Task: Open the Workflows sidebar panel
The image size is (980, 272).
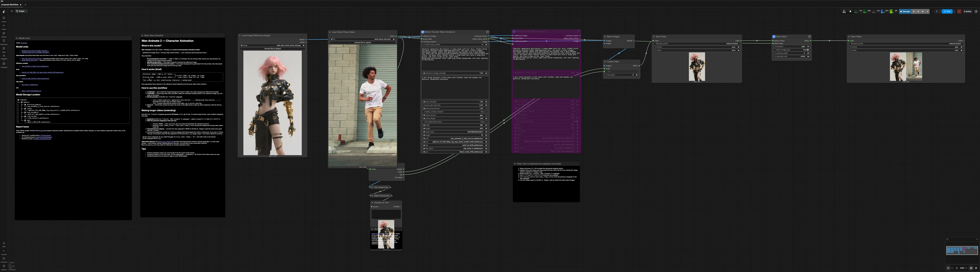Action: pyautogui.click(x=4, y=42)
